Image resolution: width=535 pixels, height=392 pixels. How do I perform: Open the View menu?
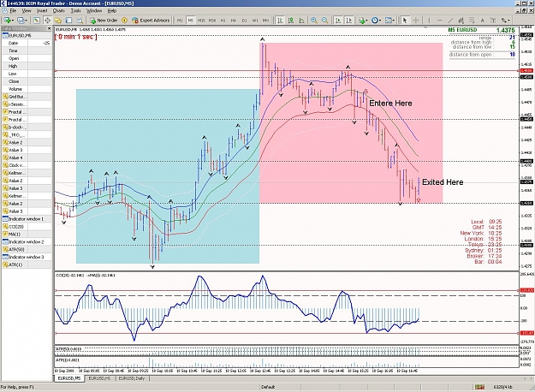(x=27, y=10)
